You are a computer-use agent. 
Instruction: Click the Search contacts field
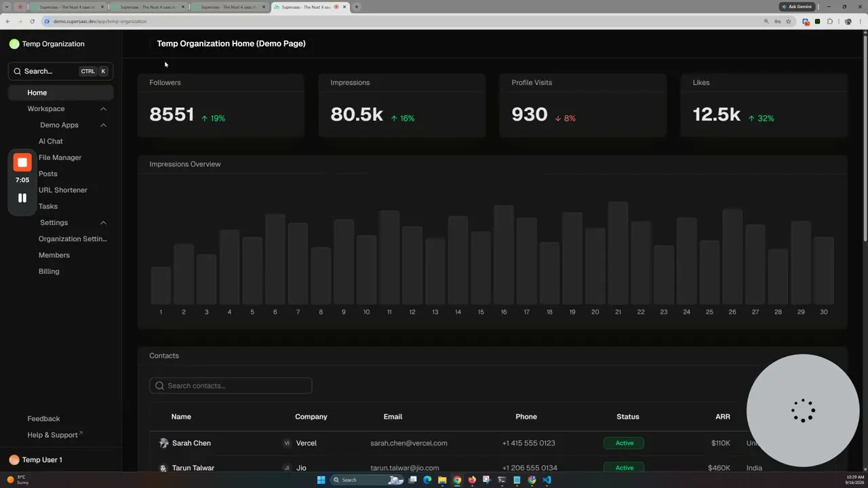tap(231, 386)
